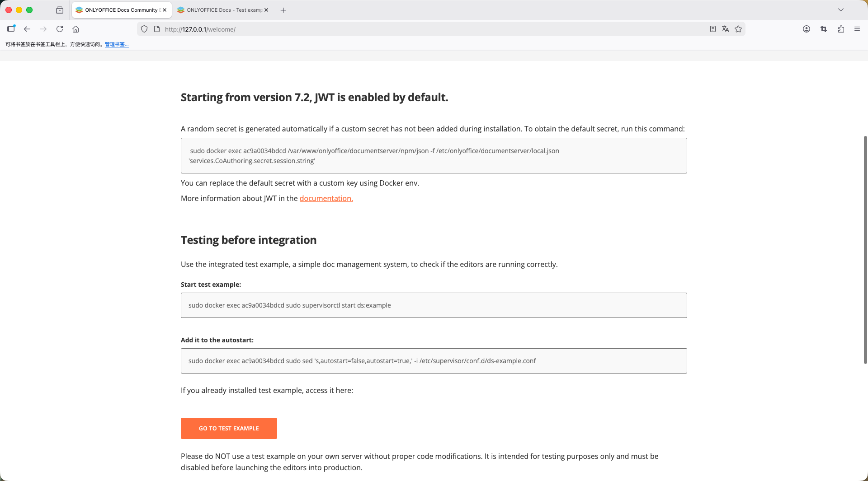Translate this page icon
The height and width of the screenshot is (481, 868).
click(726, 29)
